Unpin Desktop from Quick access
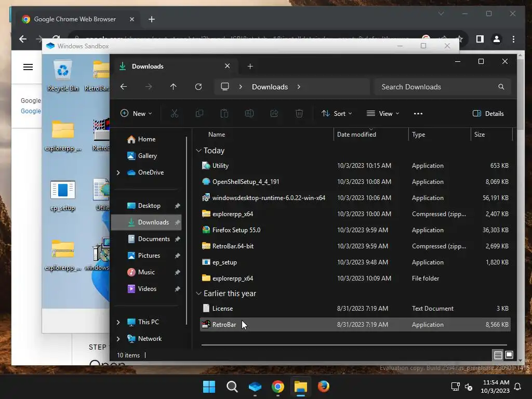Image resolution: width=532 pixels, height=399 pixels. [x=178, y=206]
